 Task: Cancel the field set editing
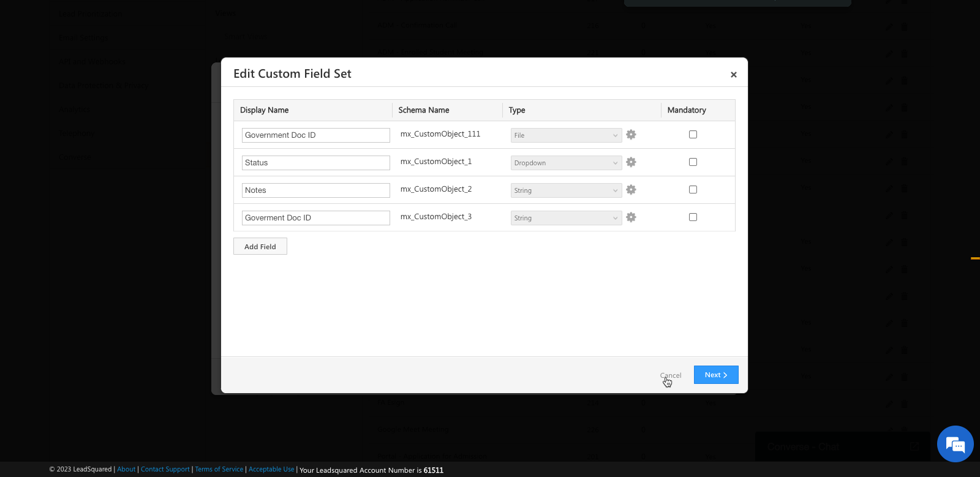tap(671, 375)
